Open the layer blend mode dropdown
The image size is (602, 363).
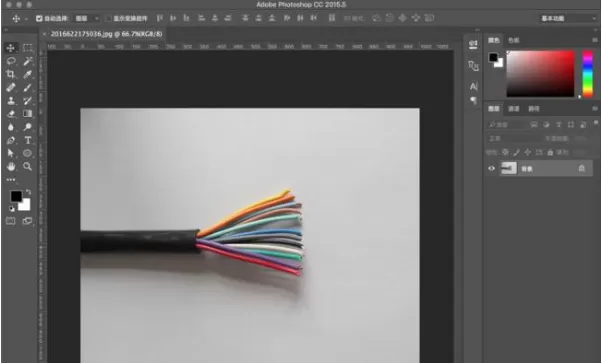513,138
